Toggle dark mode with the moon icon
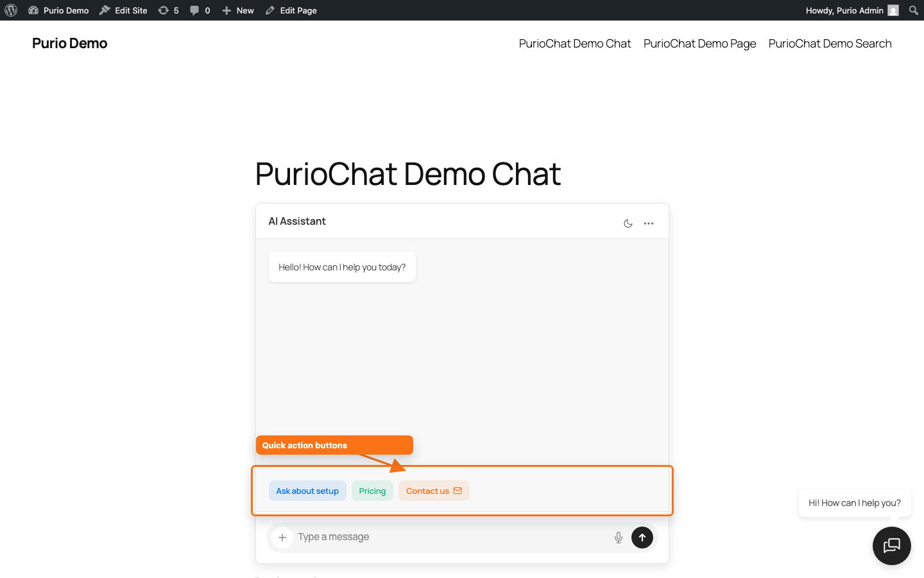Screen dimensions: 924x578 (628, 223)
